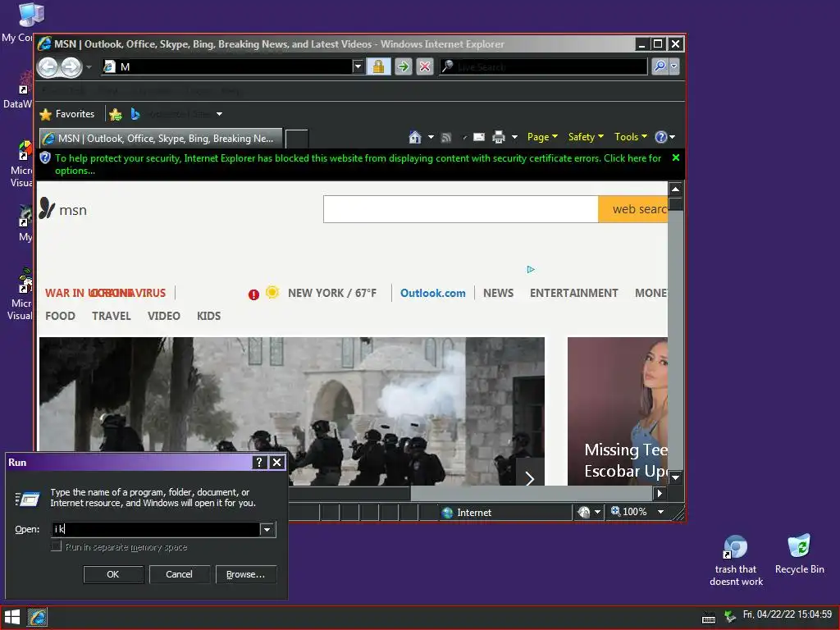Viewport: 840px width, 630px height.
Task: Click Cancel in the Run dialog
Action: coord(179,574)
